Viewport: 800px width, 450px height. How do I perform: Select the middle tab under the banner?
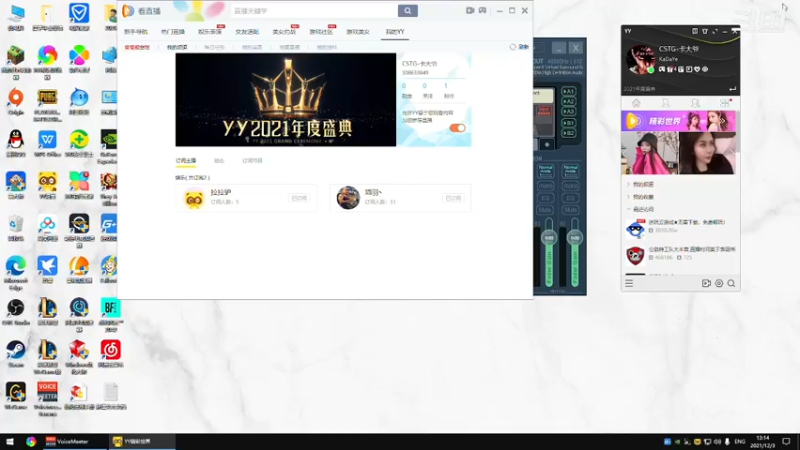coord(219,161)
